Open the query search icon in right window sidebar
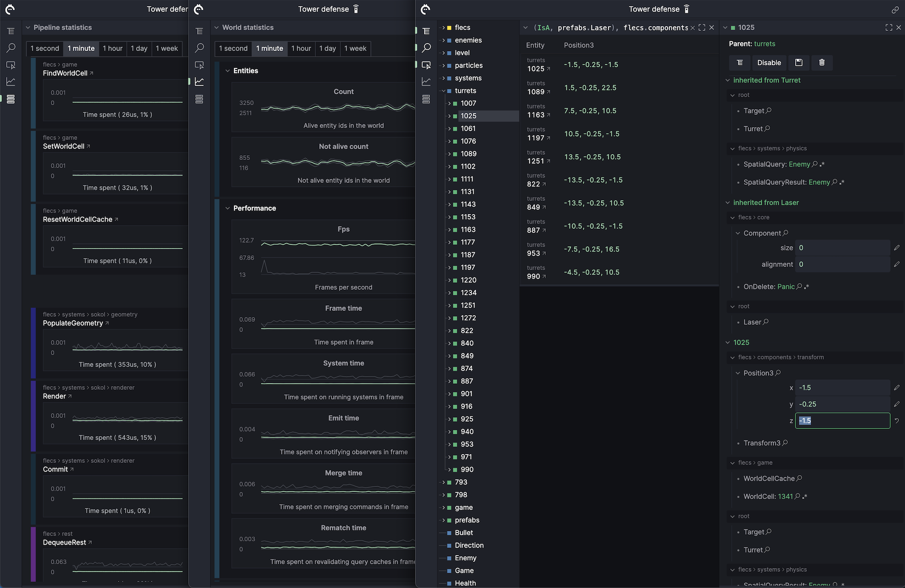Image resolution: width=905 pixels, height=588 pixels. click(426, 48)
